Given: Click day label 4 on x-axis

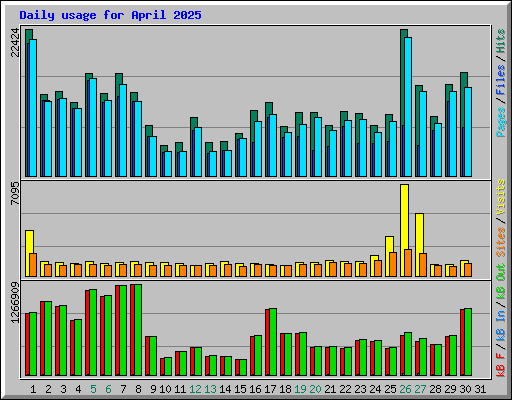Looking at the screenshot, I should 78,389.
